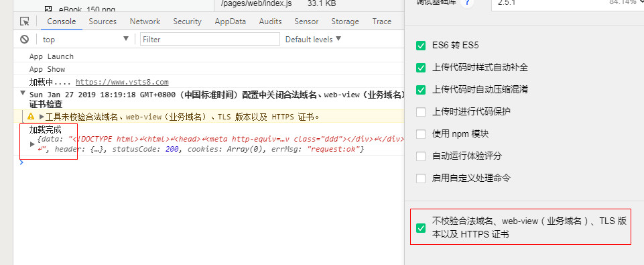Open the top context dropdown
Viewport: 644px width, 265px height.
85,40
